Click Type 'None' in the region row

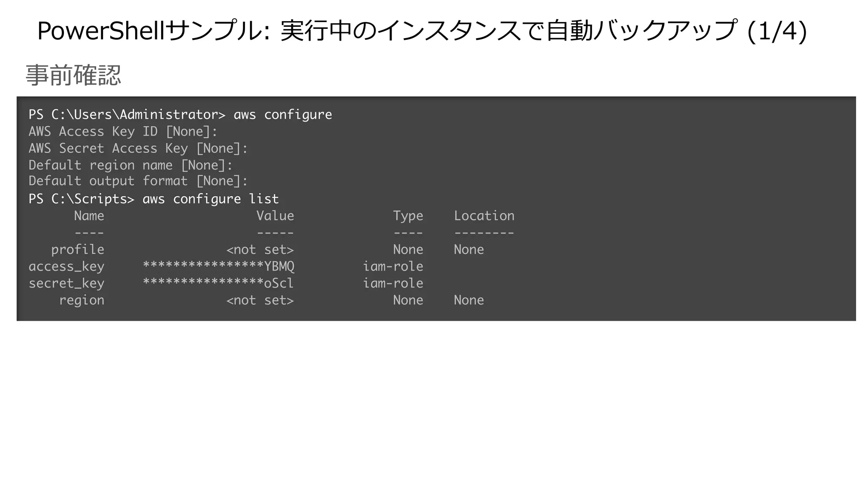[408, 300]
